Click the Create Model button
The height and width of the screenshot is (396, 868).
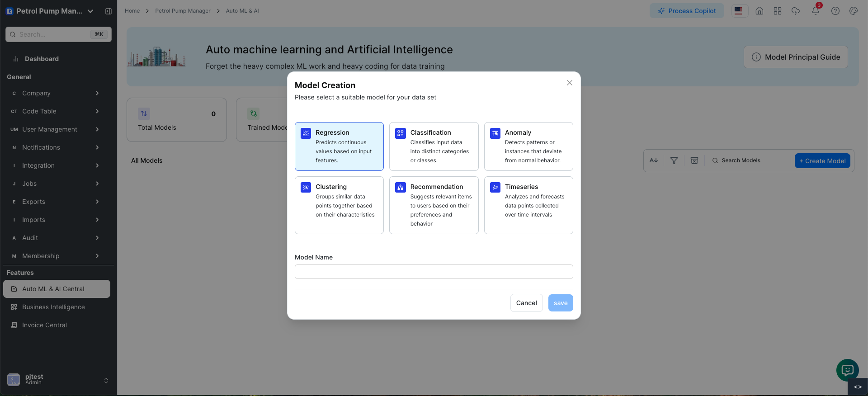click(822, 161)
